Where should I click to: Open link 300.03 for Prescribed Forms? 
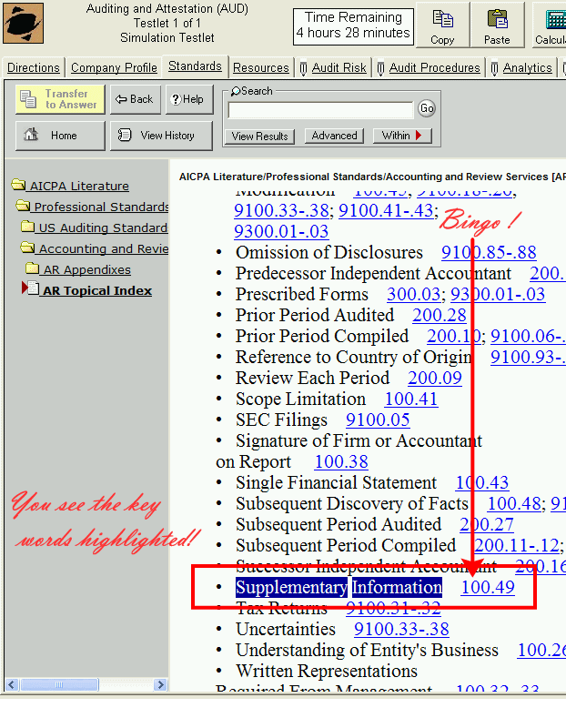coord(414,294)
